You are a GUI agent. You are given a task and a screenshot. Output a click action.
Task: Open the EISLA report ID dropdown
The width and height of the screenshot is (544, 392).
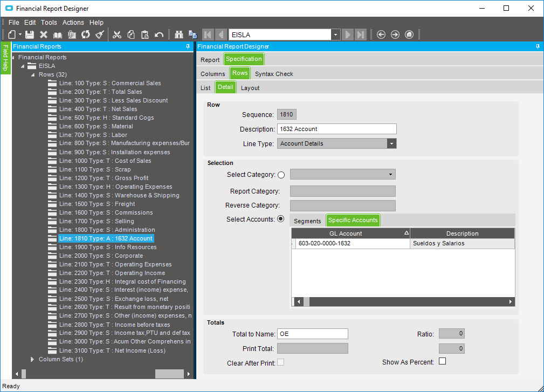[335, 35]
